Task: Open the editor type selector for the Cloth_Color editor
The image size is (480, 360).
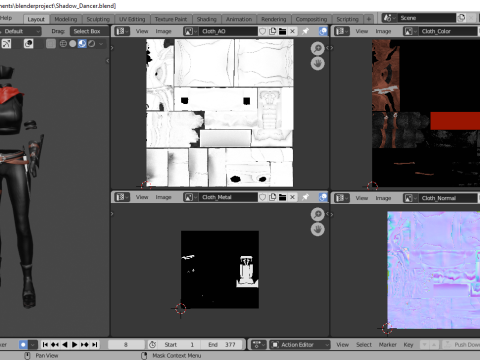Action: (342, 31)
